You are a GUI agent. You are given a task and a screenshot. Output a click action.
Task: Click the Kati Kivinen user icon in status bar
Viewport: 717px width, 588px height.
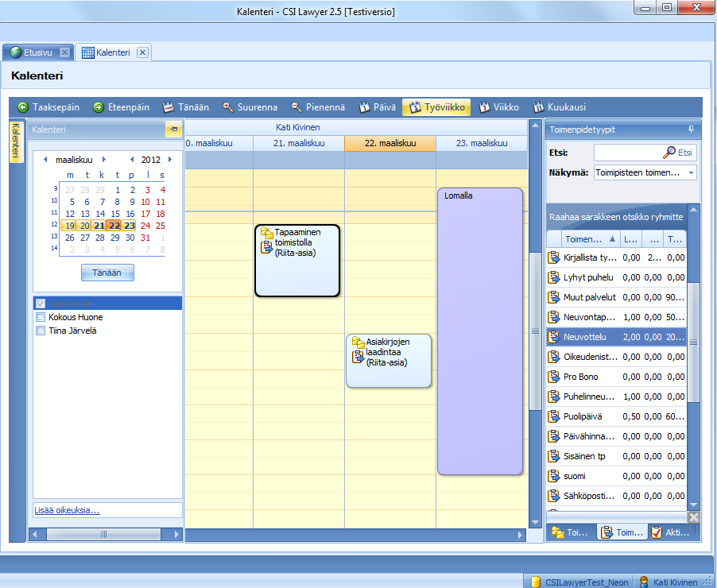pos(644,582)
